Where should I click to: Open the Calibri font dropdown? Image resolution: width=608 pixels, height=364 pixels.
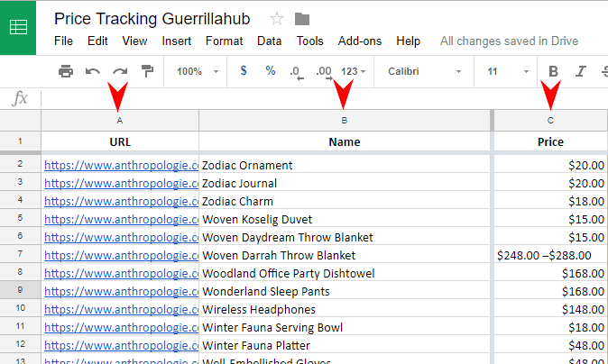(x=424, y=71)
